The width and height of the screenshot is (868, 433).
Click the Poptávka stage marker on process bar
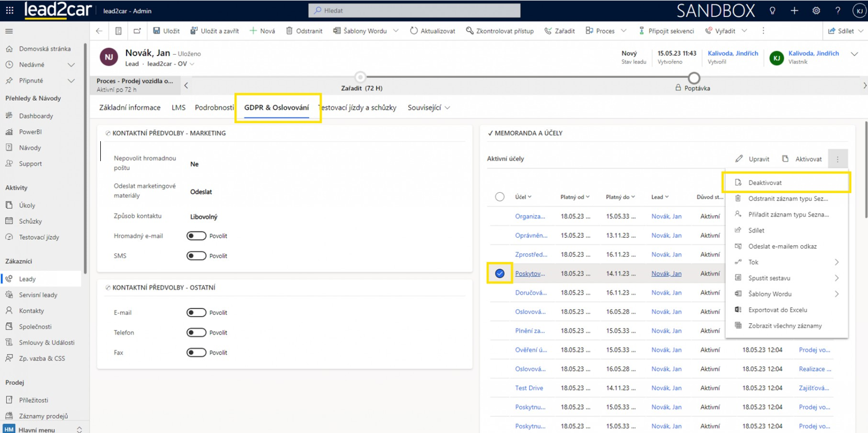point(694,78)
